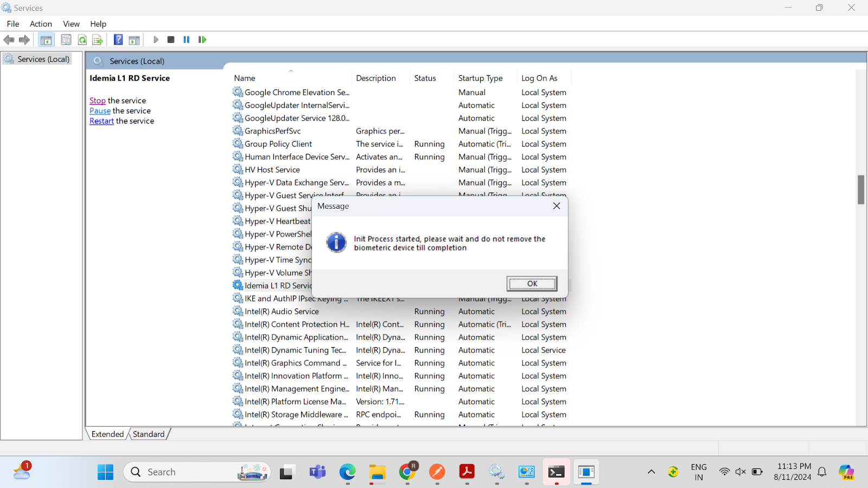Click the Forward arrow in the toolbar
The image size is (868, 488).
[24, 40]
